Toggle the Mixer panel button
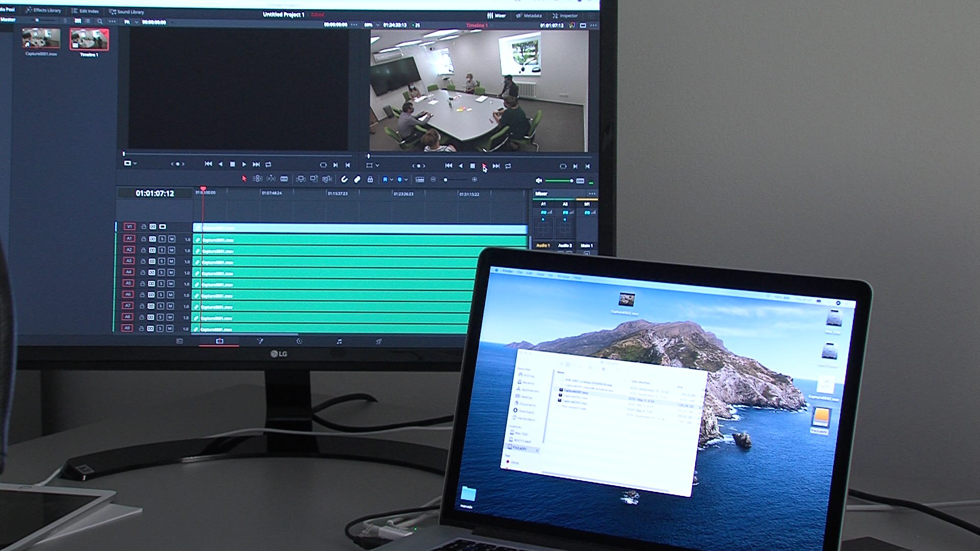 [496, 15]
